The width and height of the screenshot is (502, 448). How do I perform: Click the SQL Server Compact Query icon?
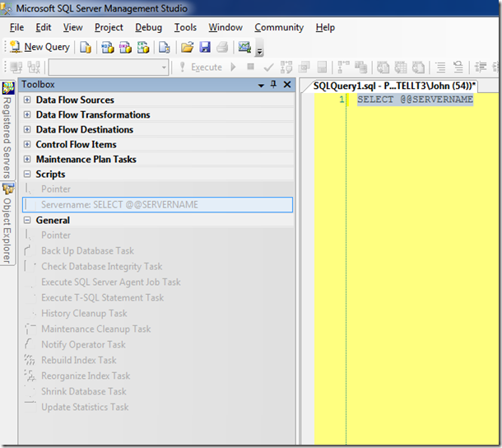pyautogui.click(x=165, y=48)
